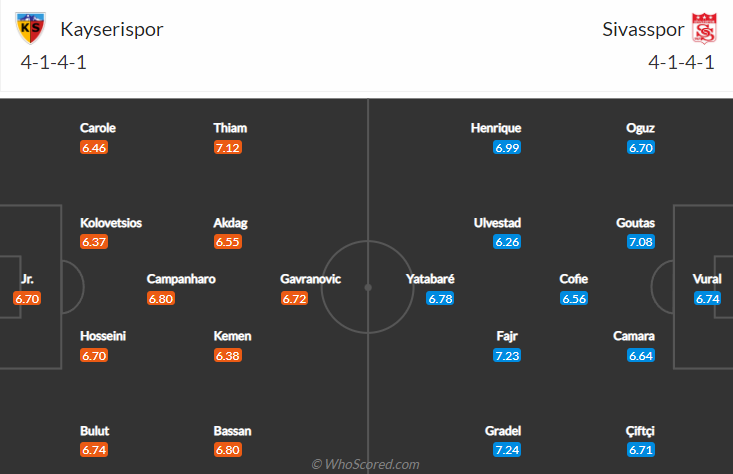Click player Cofie's name
The height and width of the screenshot is (474, 733).
coord(574,279)
